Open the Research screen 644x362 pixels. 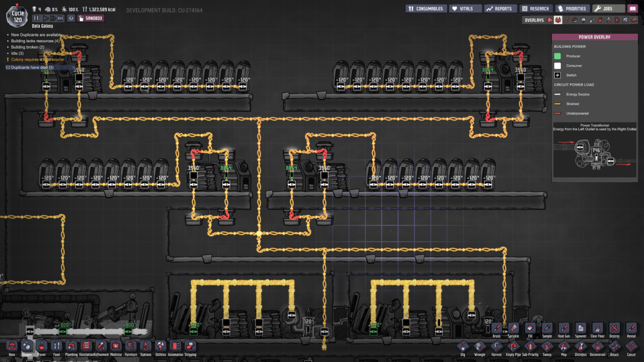click(x=536, y=9)
